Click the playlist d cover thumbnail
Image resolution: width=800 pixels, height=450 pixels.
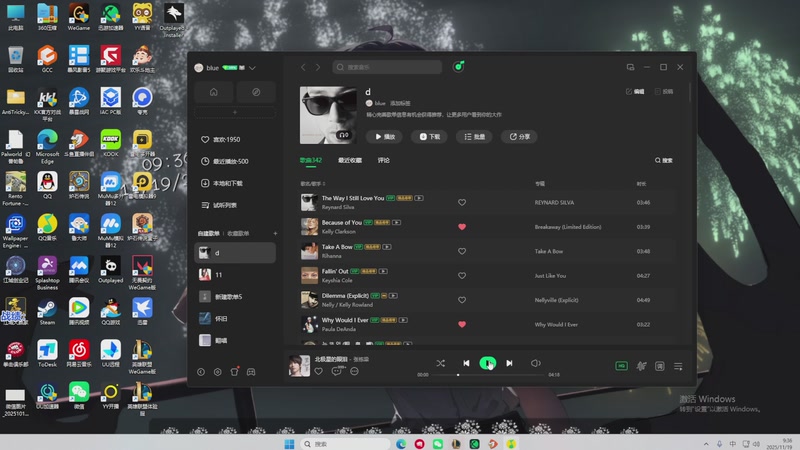[328, 115]
